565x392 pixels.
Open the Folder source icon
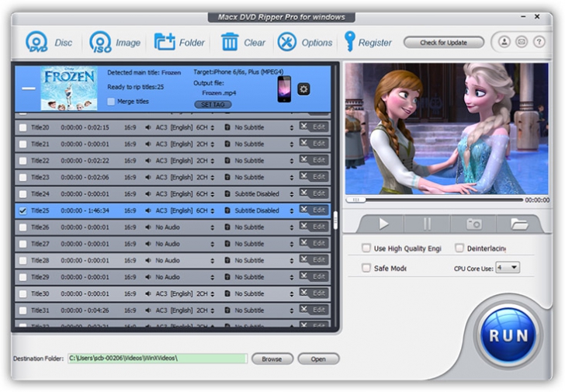[165, 42]
